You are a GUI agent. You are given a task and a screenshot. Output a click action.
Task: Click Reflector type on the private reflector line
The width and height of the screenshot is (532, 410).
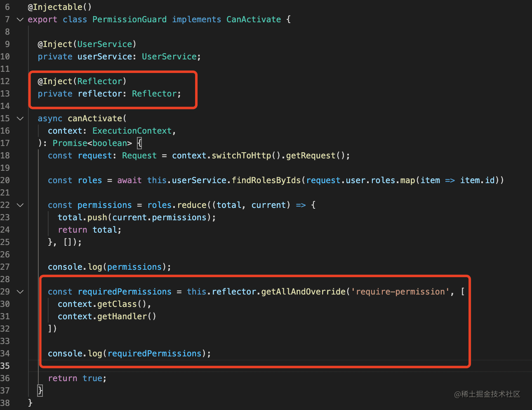click(154, 94)
